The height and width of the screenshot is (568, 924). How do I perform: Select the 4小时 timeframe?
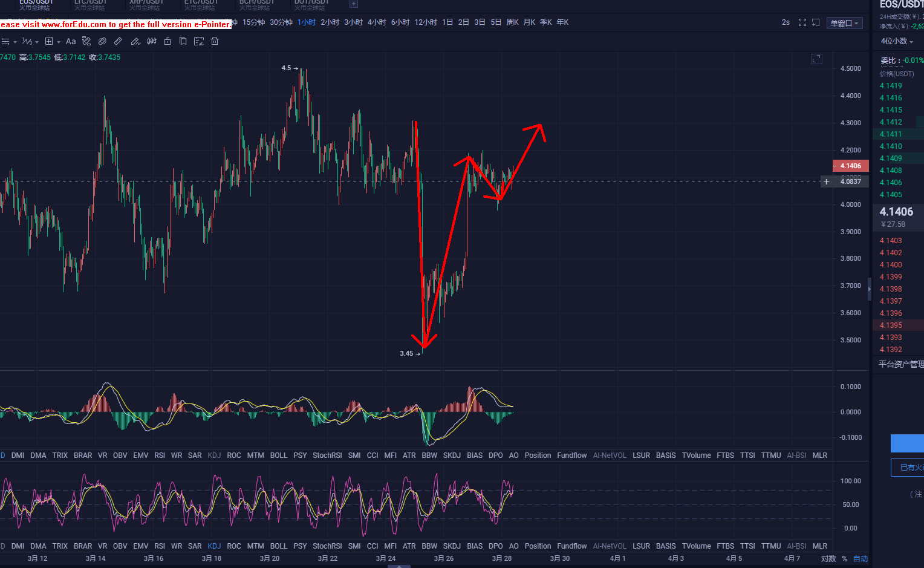click(x=377, y=22)
